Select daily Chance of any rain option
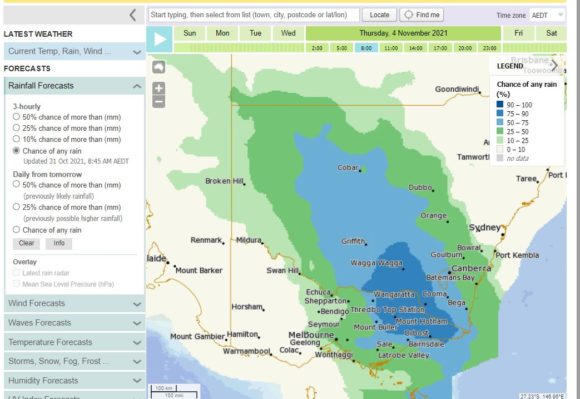Screen dimensions: 580x399 pos(16,230)
